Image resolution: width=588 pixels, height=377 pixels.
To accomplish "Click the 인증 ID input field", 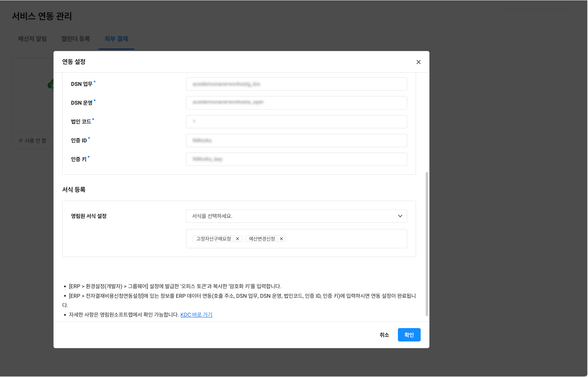I will pos(296,140).
